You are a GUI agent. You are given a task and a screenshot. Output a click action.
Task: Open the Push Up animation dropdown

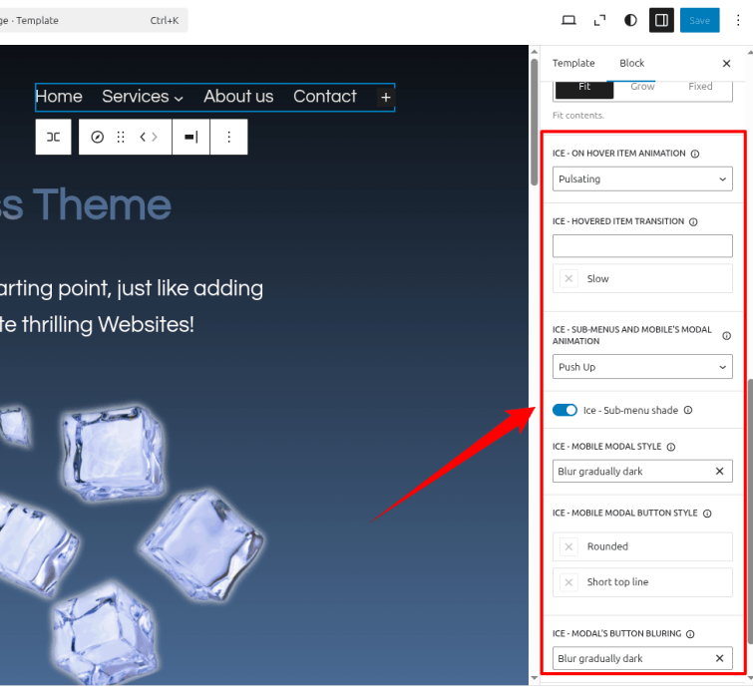pos(642,367)
